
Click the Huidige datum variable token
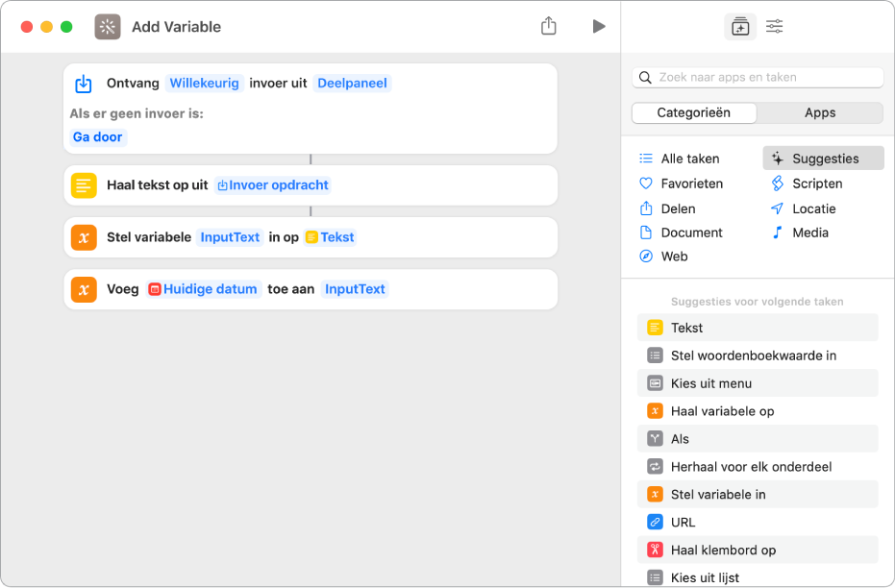[x=203, y=289]
